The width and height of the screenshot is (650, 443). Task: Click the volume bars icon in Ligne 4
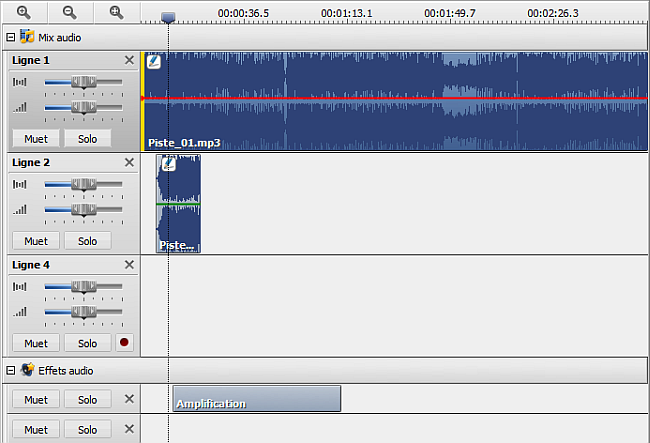(20, 312)
